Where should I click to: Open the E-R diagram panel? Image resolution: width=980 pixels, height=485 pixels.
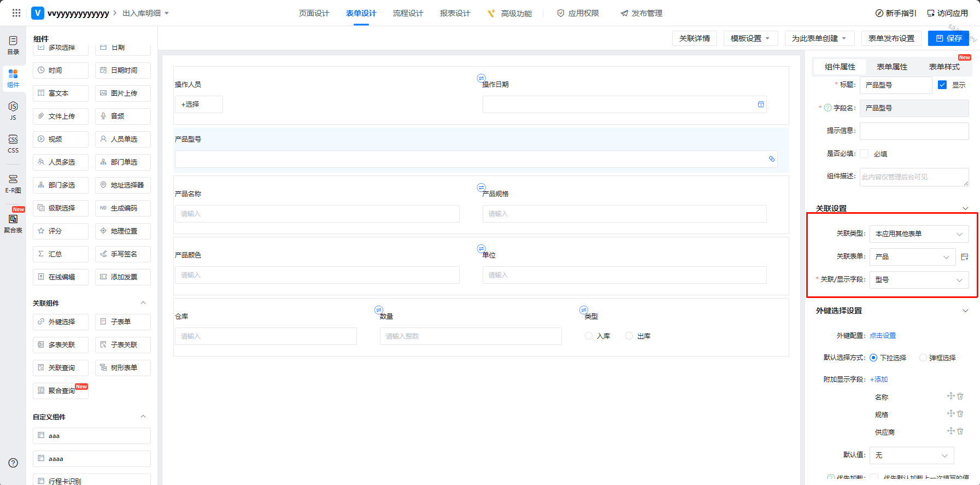click(x=13, y=183)
